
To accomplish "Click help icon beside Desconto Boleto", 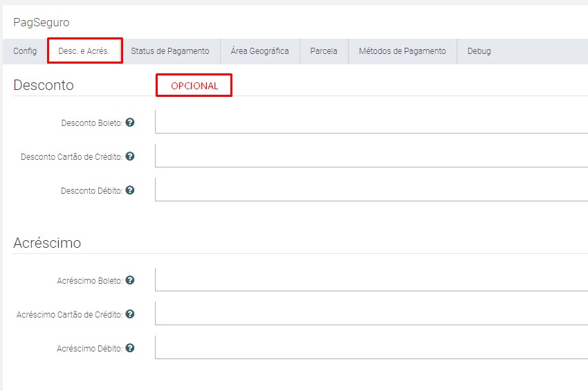I will (x=129, y=122).
